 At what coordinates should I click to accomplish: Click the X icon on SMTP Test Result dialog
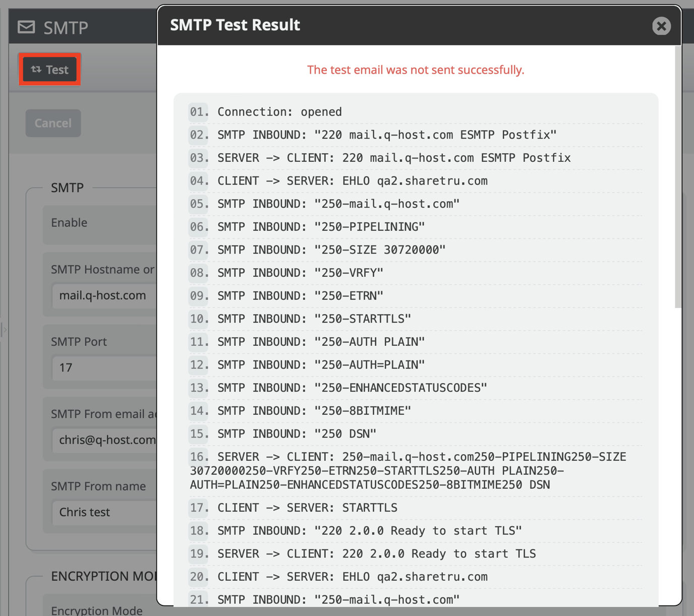point(661,26)
